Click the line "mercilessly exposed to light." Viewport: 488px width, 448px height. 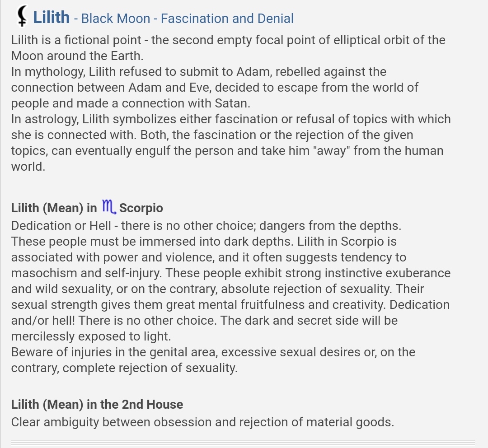(x=91, y=336)
